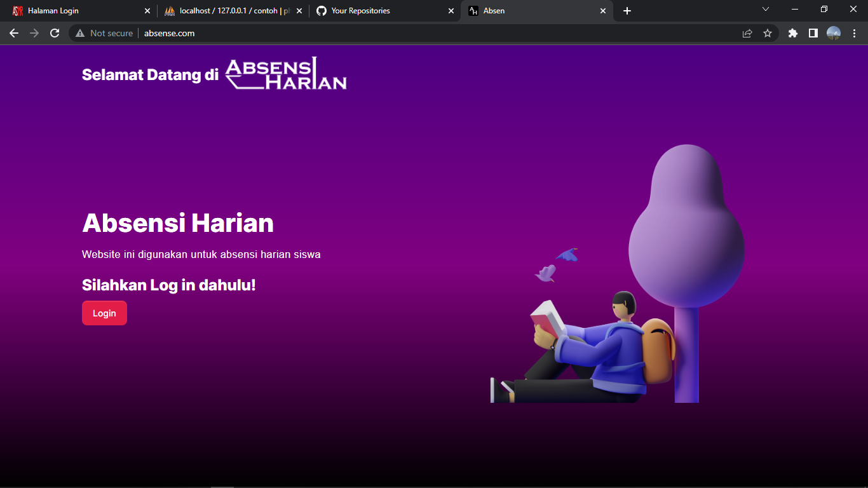Bookmark this page with the star icon
This screenshot has height=488, width=868.
pos(768,33)
